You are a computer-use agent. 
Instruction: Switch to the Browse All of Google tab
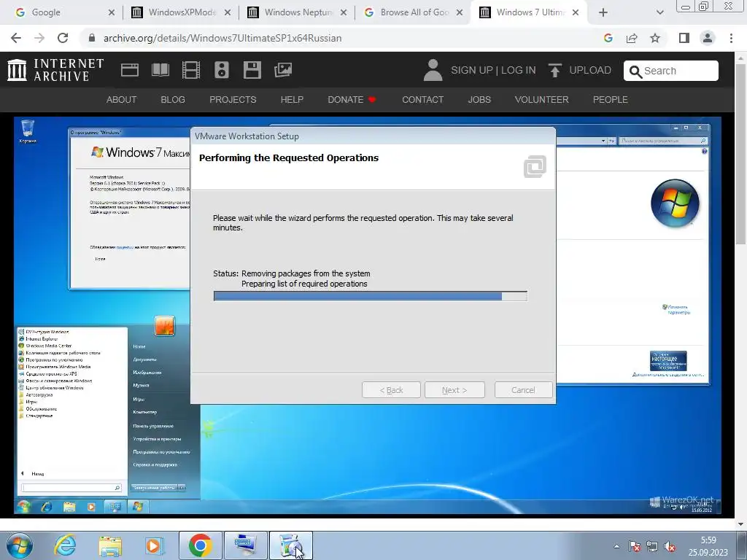[414, 12]
